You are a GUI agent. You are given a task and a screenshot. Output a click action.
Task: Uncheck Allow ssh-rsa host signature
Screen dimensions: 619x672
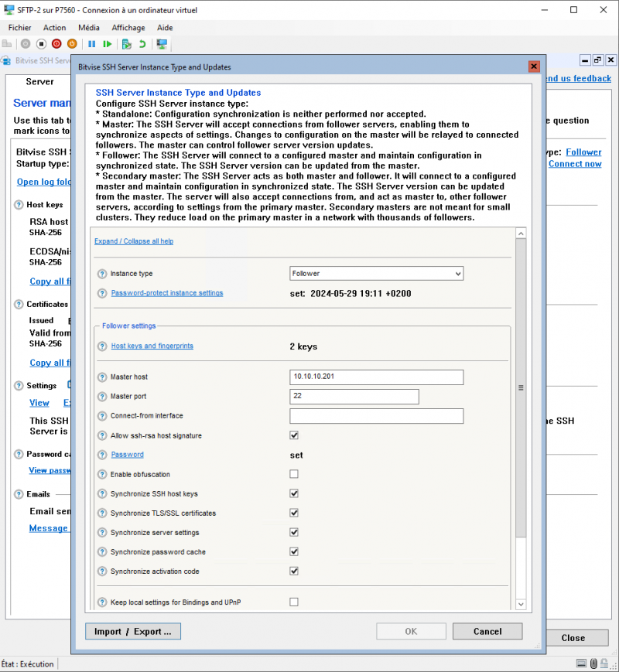(293, 435)
